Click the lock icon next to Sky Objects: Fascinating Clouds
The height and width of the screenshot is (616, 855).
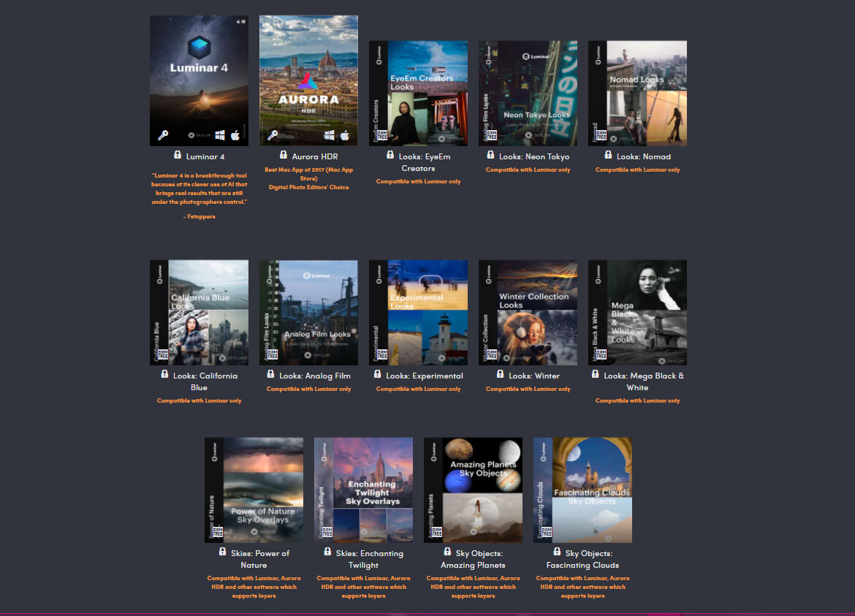[x=558, y=552]
